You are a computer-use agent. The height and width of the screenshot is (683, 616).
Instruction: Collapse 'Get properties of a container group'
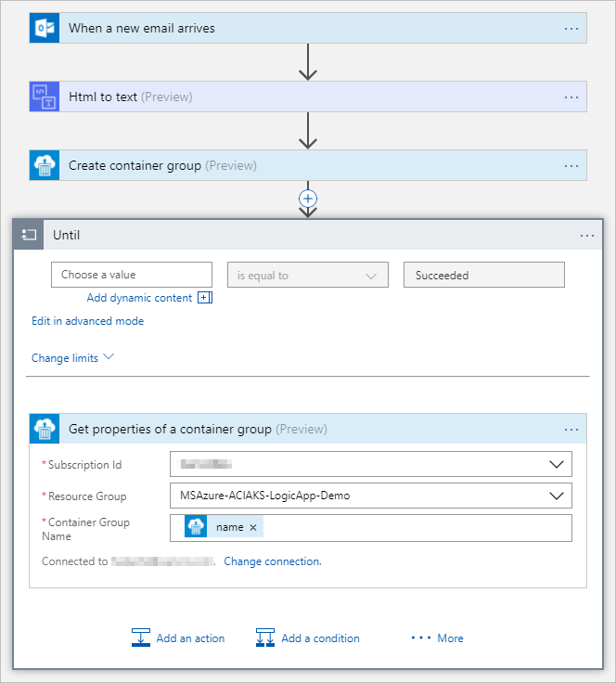308,429
